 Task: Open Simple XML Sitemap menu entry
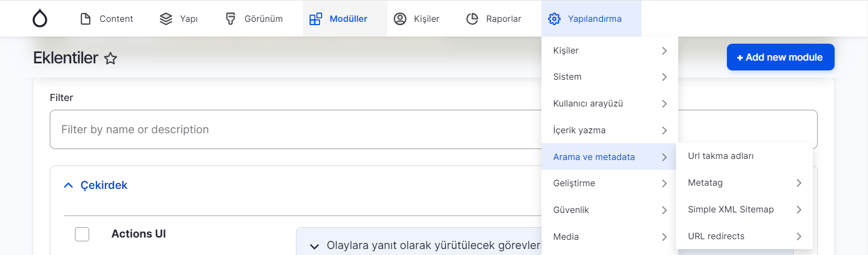point(731,210)
